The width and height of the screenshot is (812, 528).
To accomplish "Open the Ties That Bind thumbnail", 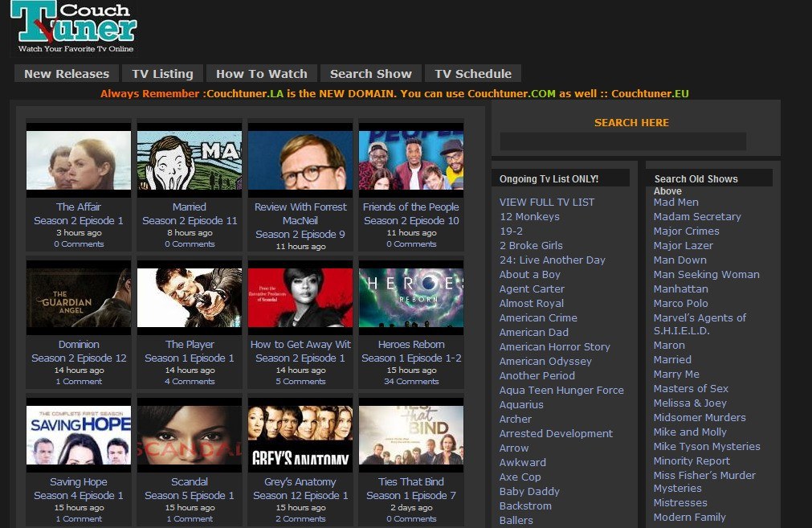I will pos(411,435).
